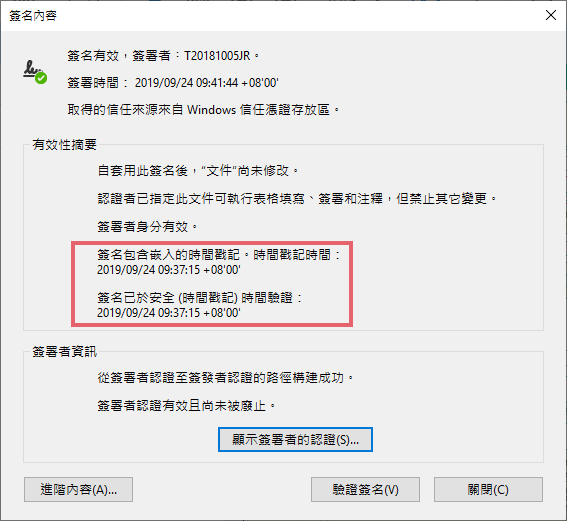
Task: Click the 路徑構建成功 certificate path statement
Action: (225, 378)
